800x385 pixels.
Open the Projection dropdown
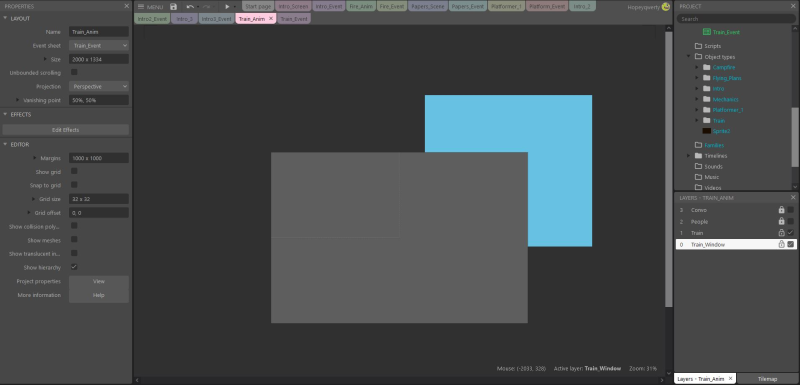[x=99, y=87]
